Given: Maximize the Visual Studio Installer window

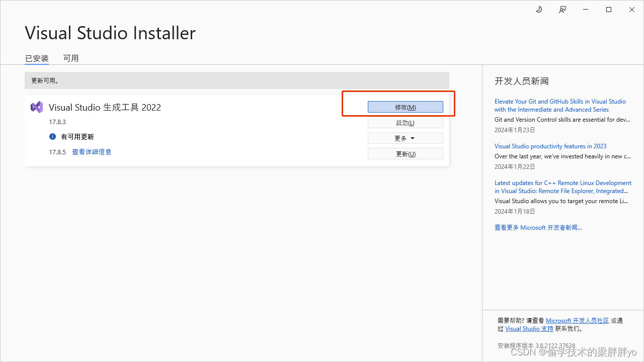Looking at the screenshot, I should (608, 9).
